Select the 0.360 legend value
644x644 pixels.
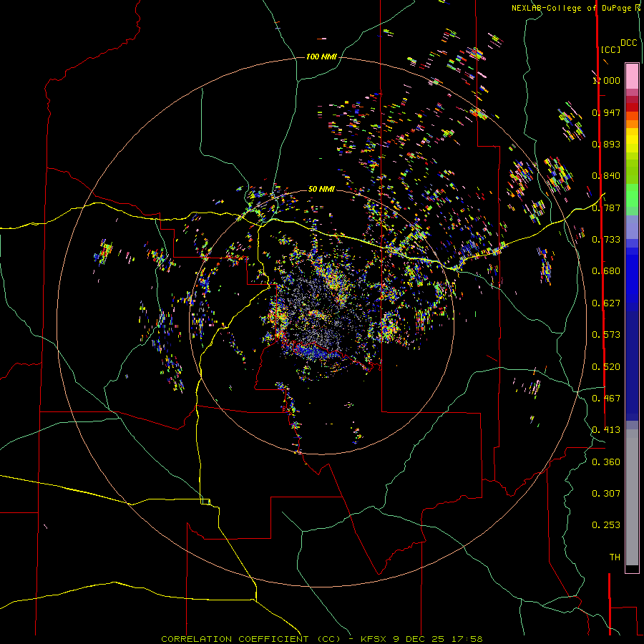606,462
